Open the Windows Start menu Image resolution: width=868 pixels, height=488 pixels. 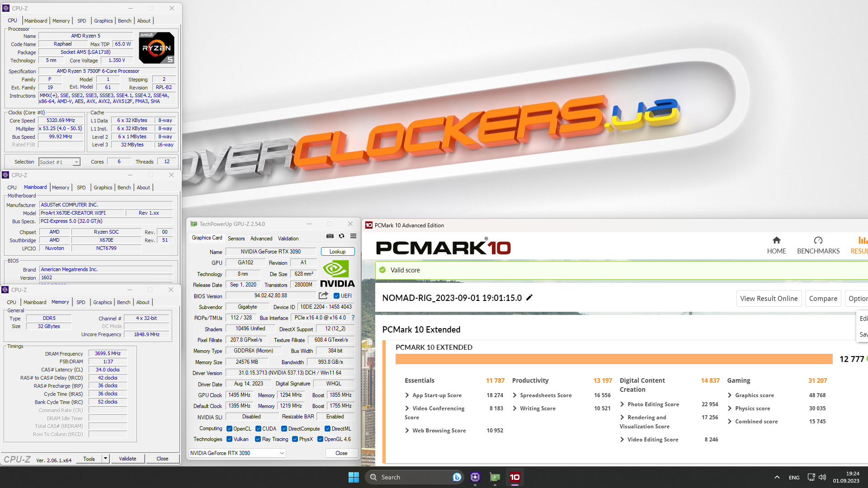(354, 477)
